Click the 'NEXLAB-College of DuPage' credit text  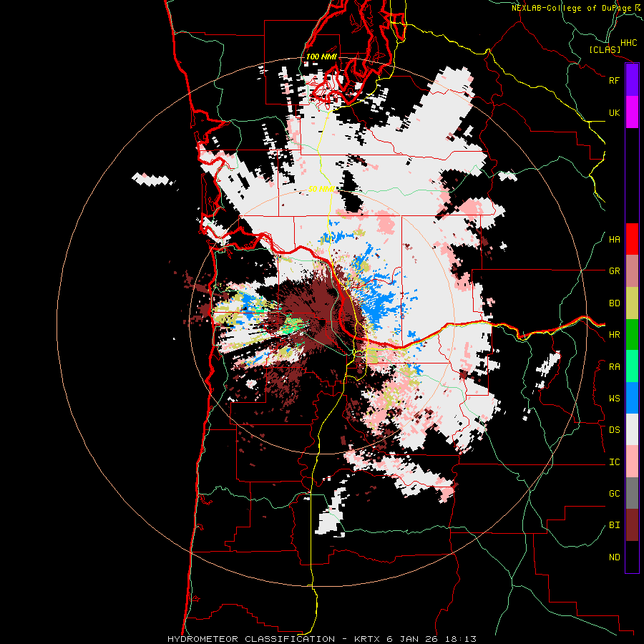coord(571,8)
